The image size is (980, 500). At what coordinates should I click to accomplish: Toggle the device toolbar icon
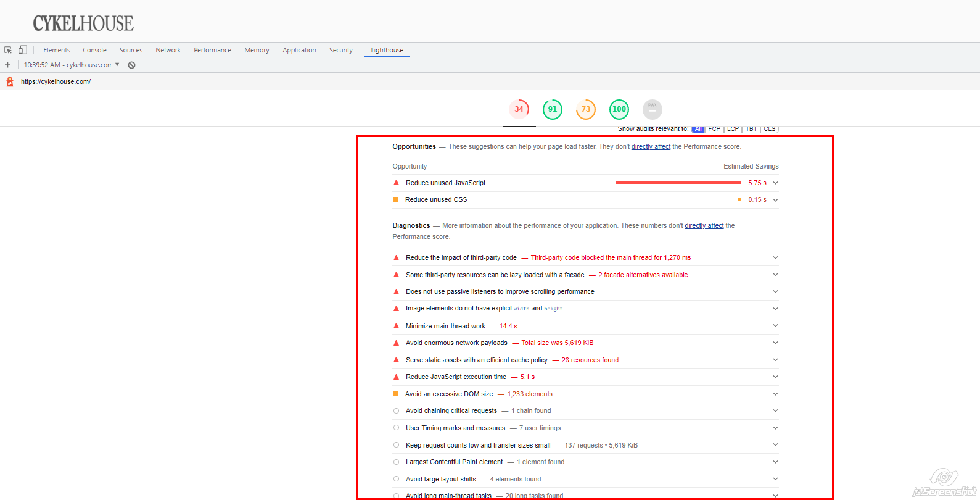tap(23, 50)
